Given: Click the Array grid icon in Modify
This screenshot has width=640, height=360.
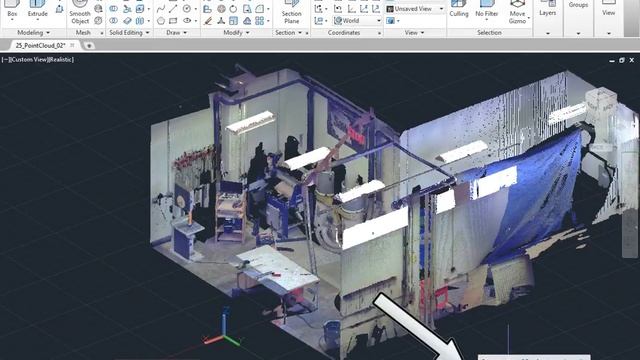Looking at the screenshot, I should pos(260,20).
